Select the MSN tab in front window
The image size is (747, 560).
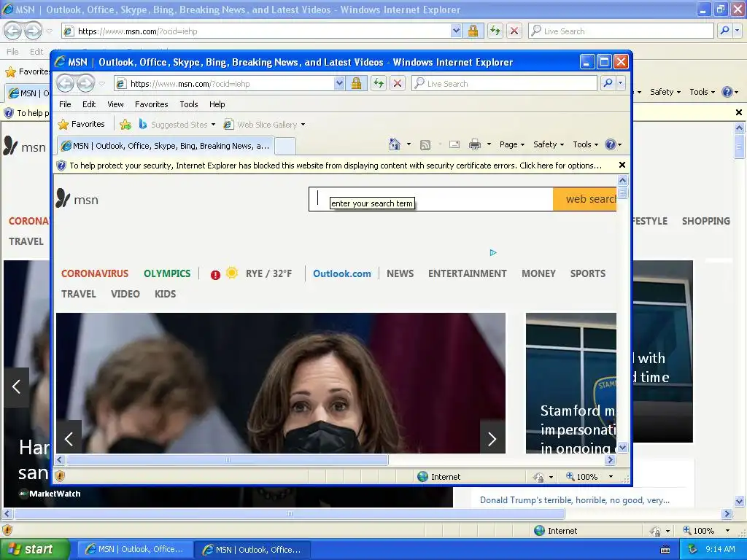tap(166, 146)
